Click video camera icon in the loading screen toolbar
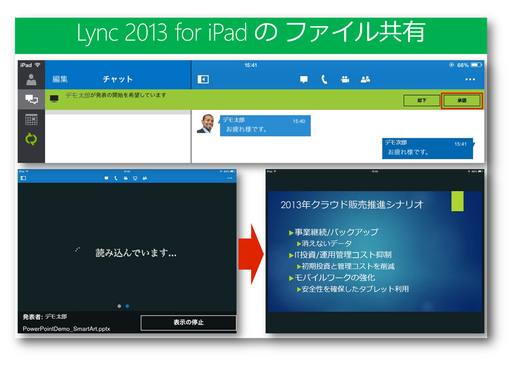This screenshot has height=369, width=520. 126,178
